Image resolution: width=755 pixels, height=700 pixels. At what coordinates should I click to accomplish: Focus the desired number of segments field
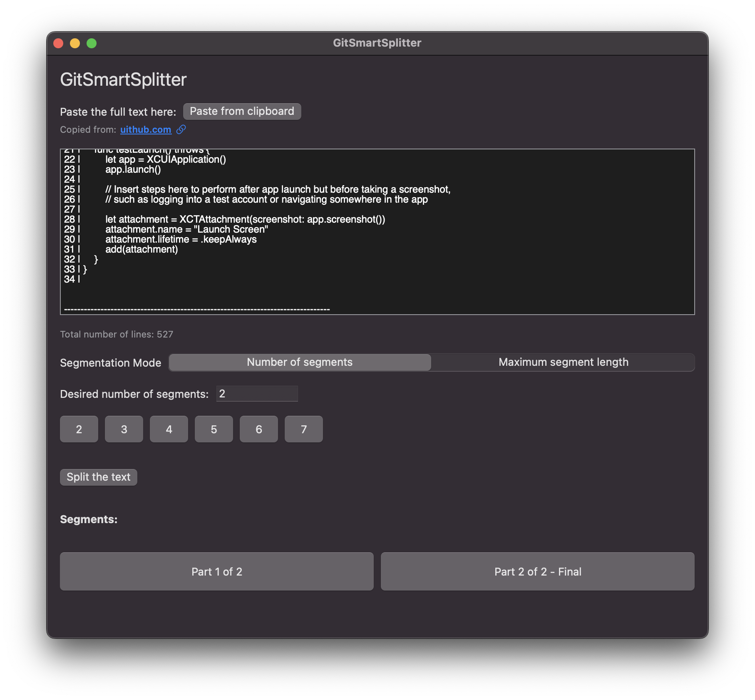pyautogui.click(x=257, y=394)
